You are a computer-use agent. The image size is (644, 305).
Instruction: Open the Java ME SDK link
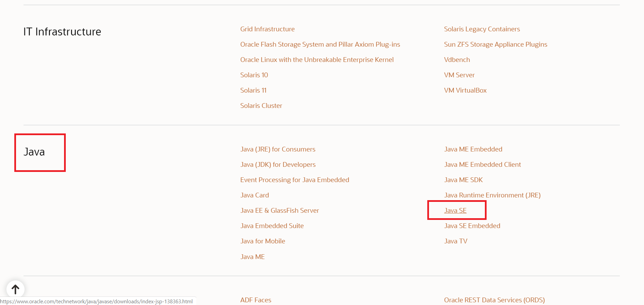click(463, 180)
